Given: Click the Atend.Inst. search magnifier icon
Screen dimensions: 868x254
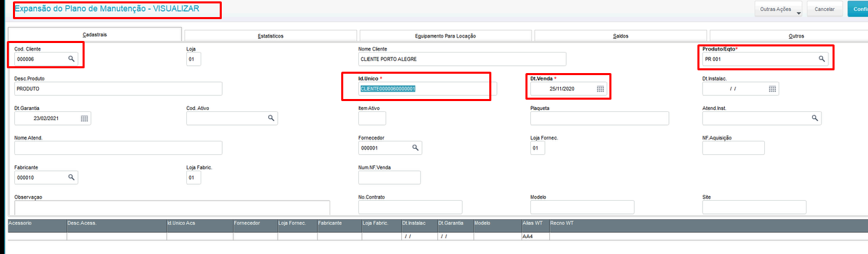Looking at the screenshot, I should coord(815,118).
